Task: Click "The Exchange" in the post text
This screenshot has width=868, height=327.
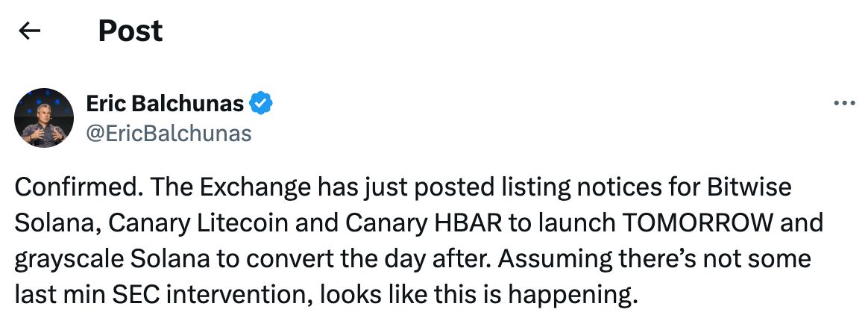Action: click(x=202, y=187)
